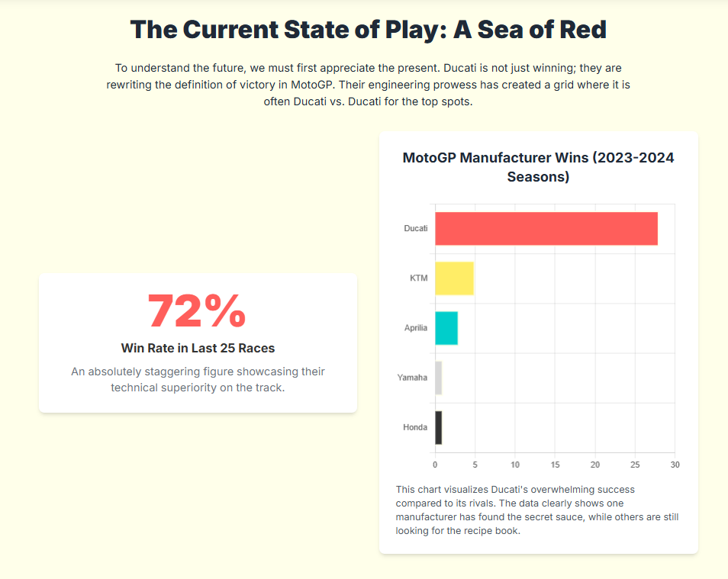Click the red Ducati bar in chart
The height and width of the screenshot is (579, 728).
[546, 229]
